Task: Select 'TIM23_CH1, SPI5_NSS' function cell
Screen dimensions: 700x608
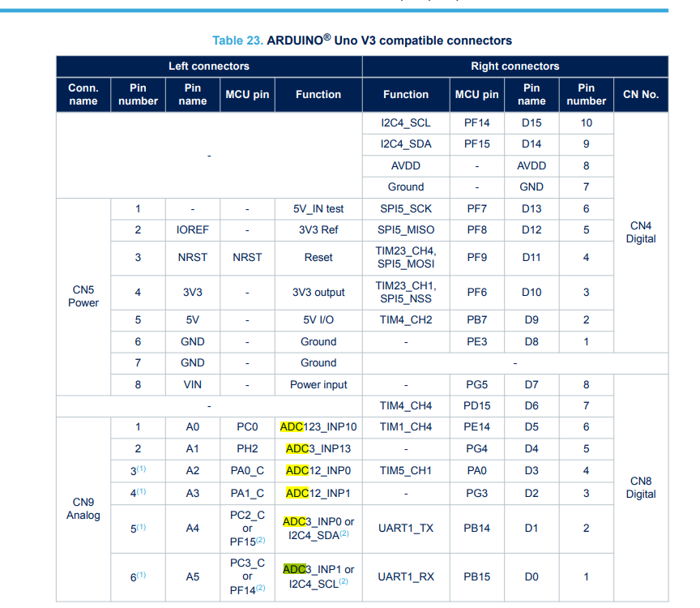Action: 406,292
